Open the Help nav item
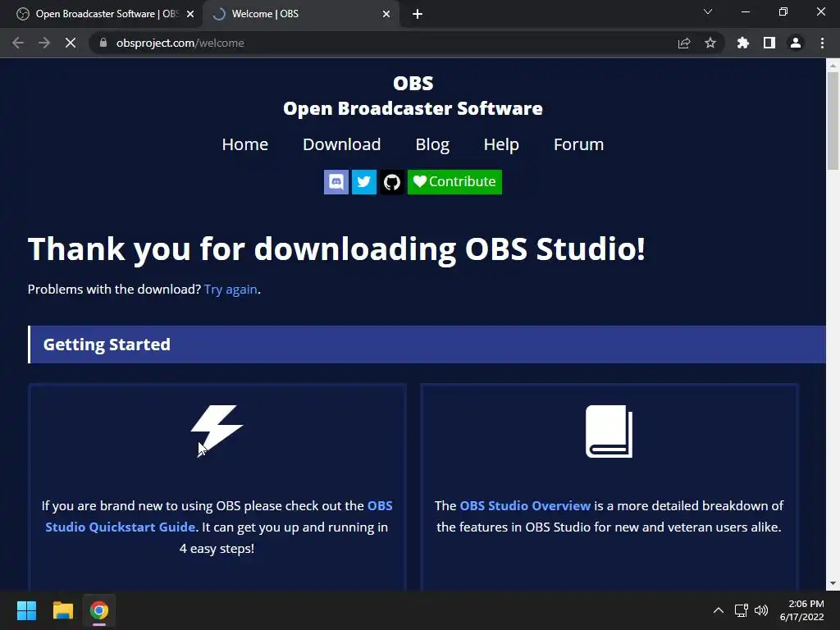The image size is (840, 630). (x=501, y=144)
